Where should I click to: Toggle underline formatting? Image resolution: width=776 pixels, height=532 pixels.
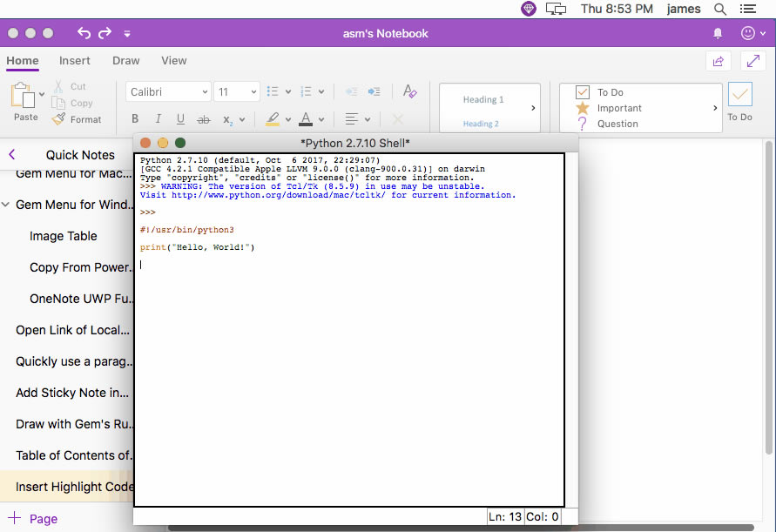click(181, 119)
